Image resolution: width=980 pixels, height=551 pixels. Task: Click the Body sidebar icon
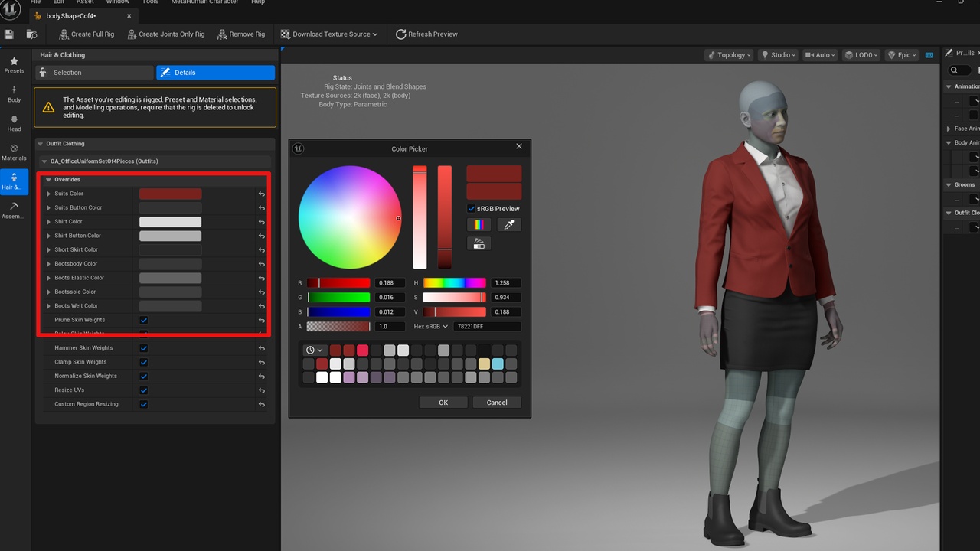pyautogui.click(x=14, y=94)
